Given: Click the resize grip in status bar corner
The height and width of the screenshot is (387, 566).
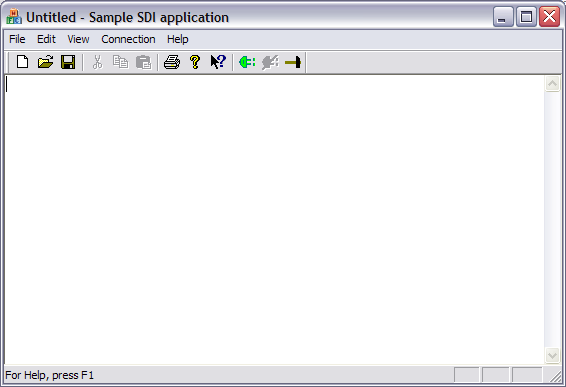Looking at the screenshot, I should (555, 376).
